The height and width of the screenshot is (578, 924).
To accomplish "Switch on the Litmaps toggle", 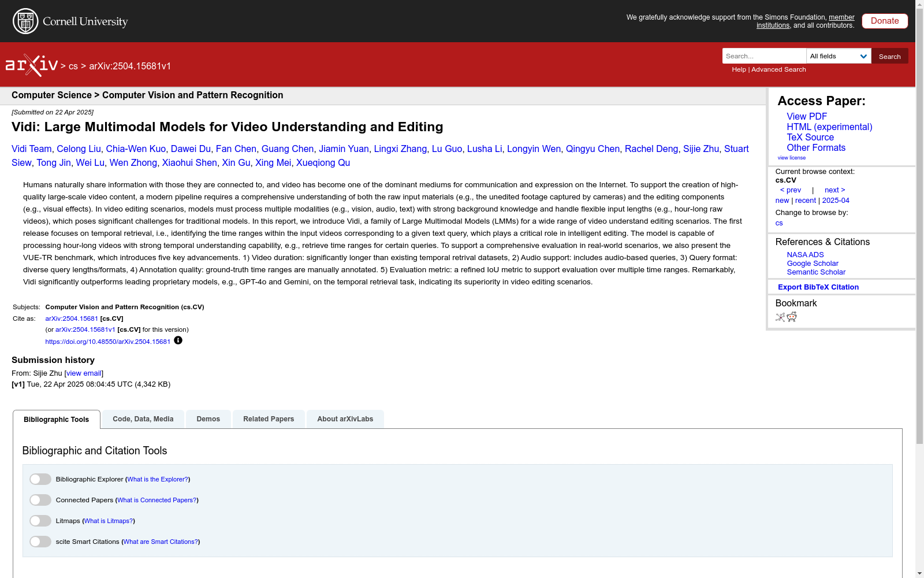I will click(40, 521).
